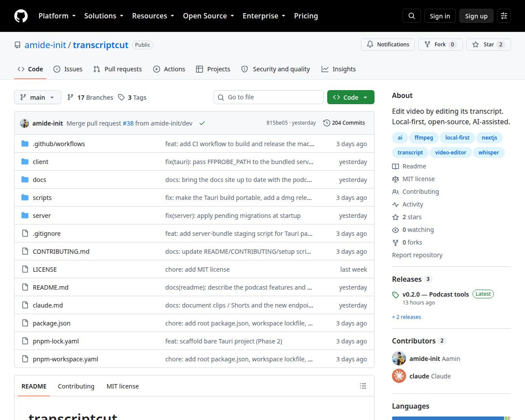Open the 204 Commits link
The height and width of the screenshot is (420, 525).
(x=344, y=123)
